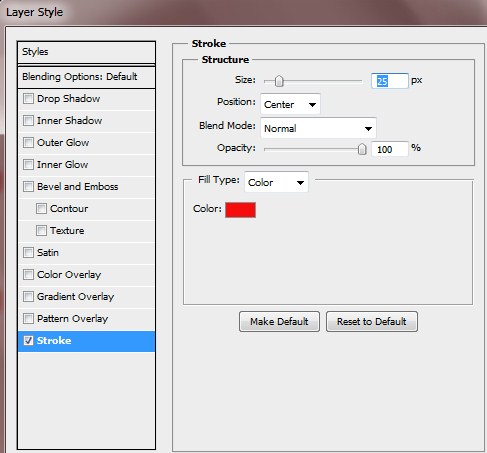Image resolution: width=487 pixels, height=453 pixels.
Task: Enable the Drop Shadow checkbox
Action: (28, 99)
